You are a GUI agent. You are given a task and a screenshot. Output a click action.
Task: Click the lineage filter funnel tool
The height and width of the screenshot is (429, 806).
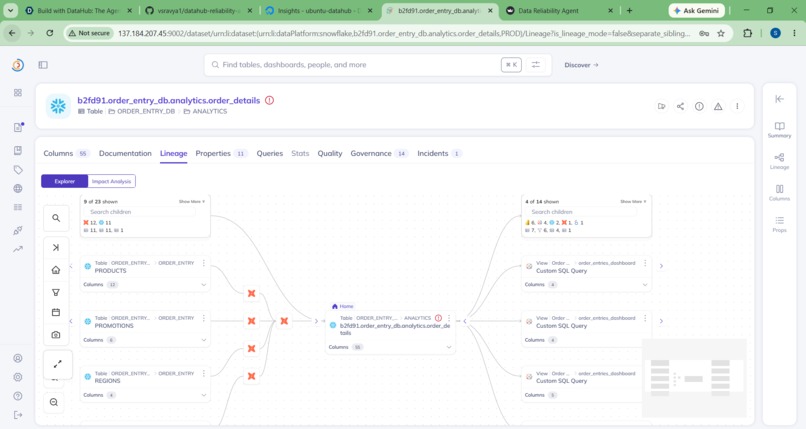pos(56,292)
